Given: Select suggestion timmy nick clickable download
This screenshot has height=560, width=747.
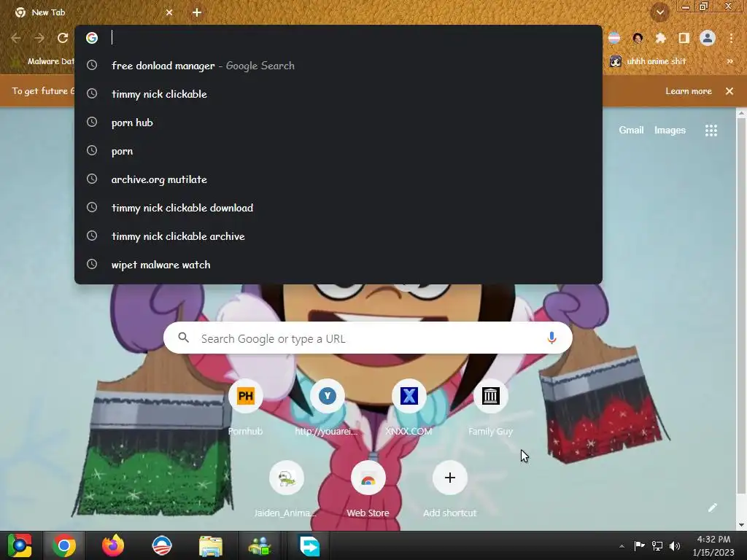Looking at the screenshot, I should (x=338, y=208).
